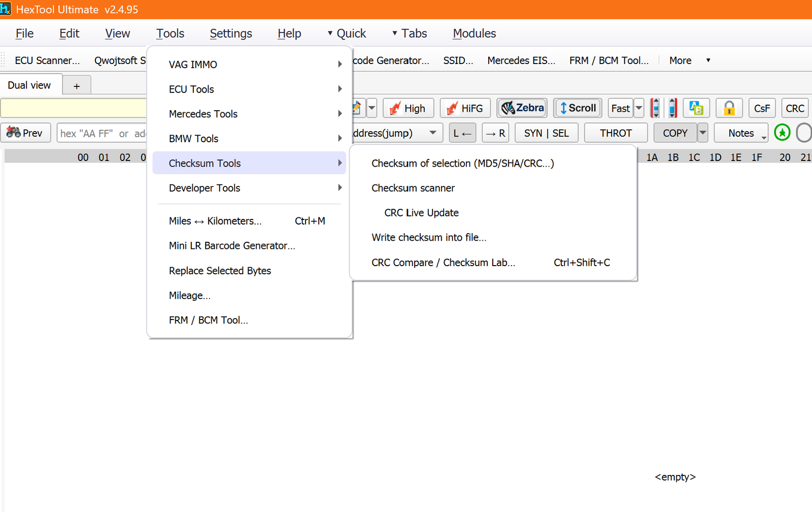Click the → R shift button
The height and width of the screenshot is (512, 812).
[495, 133]
